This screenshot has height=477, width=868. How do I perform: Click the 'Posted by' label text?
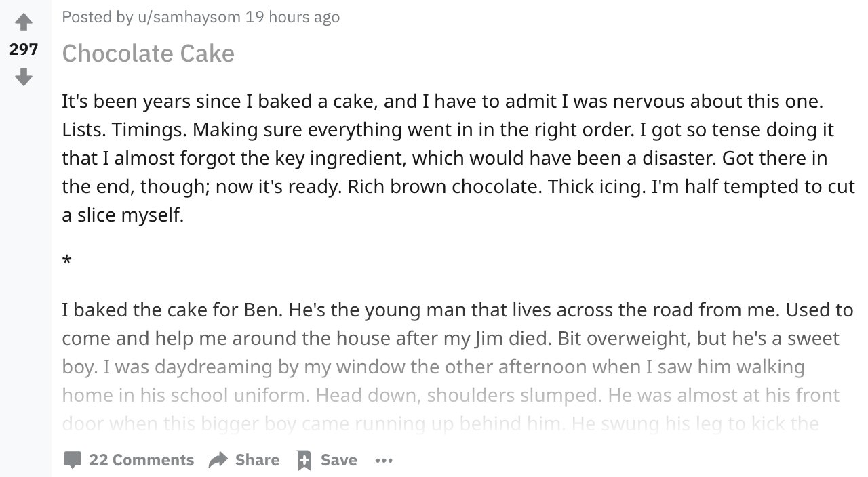(x=98, y=17)
